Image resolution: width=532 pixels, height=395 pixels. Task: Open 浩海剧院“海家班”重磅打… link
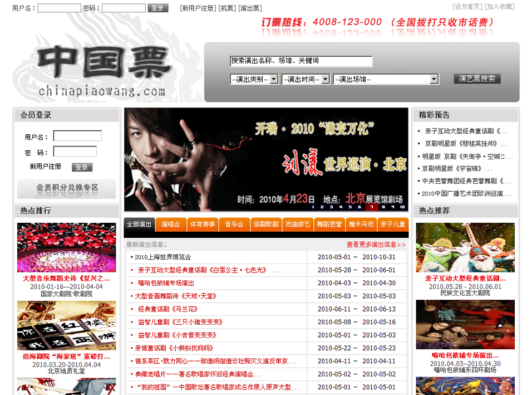tap(67, 357)
